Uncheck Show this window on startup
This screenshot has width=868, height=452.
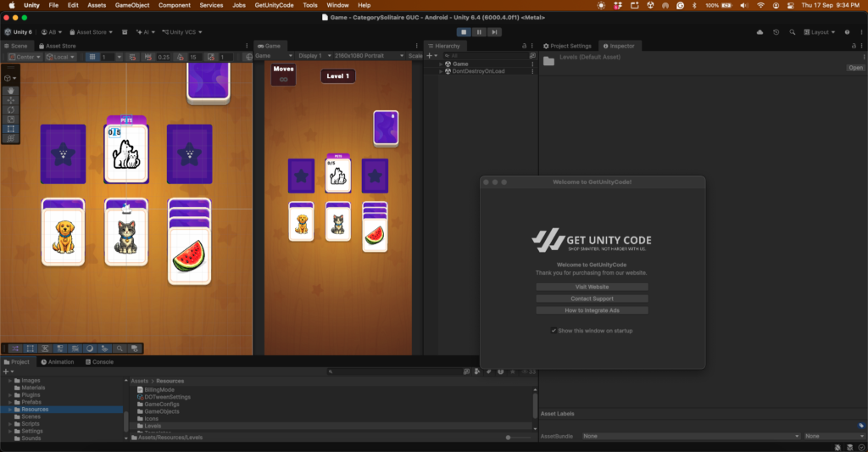(554, 331)
